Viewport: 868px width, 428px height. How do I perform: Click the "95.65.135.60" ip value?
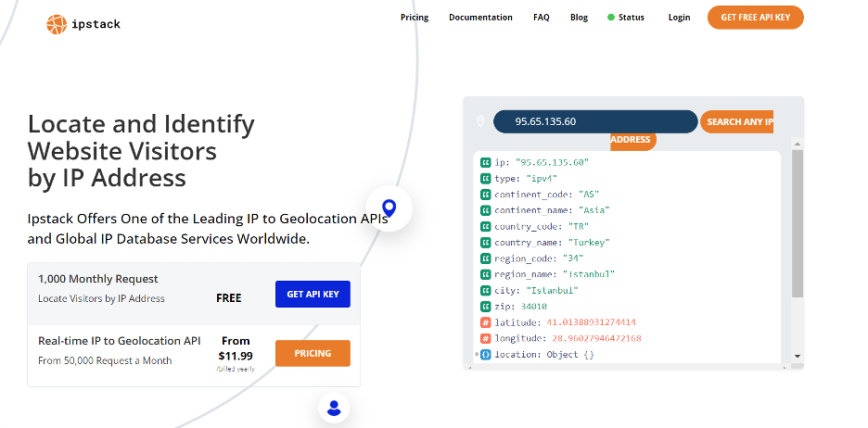552,162
